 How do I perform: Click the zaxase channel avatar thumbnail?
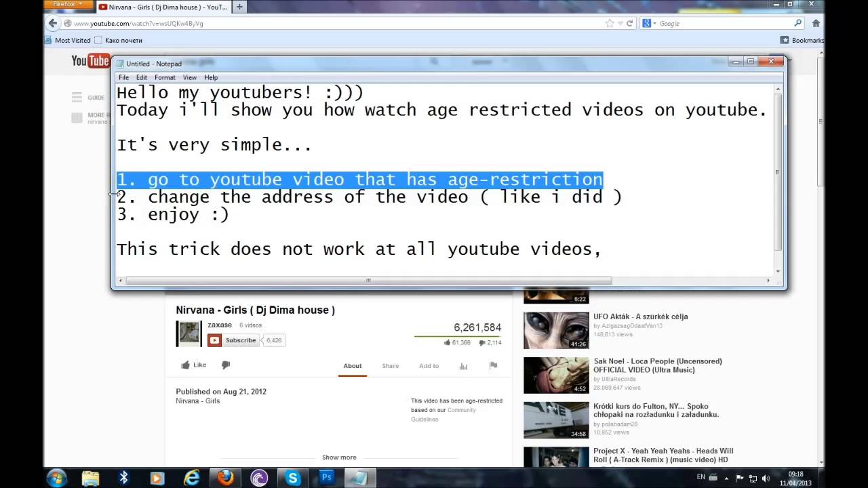pyautogui.click(x=189, y=333)
